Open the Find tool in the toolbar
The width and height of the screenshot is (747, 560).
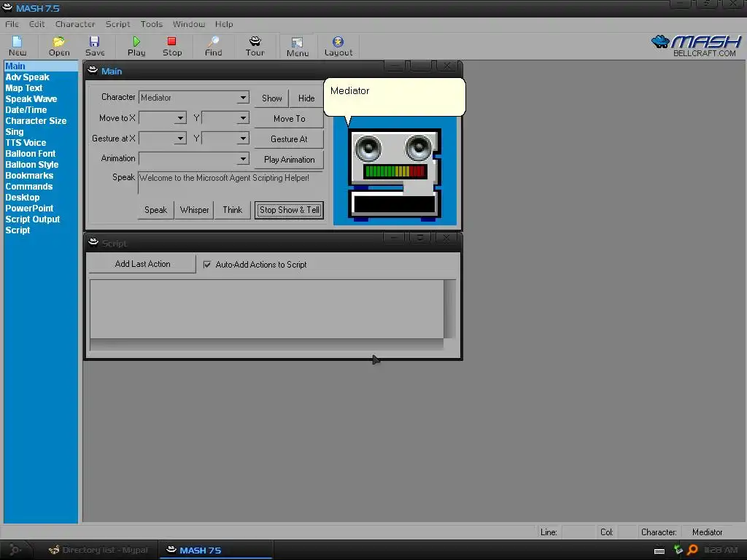pyautogui.click(x=214, y=46)
